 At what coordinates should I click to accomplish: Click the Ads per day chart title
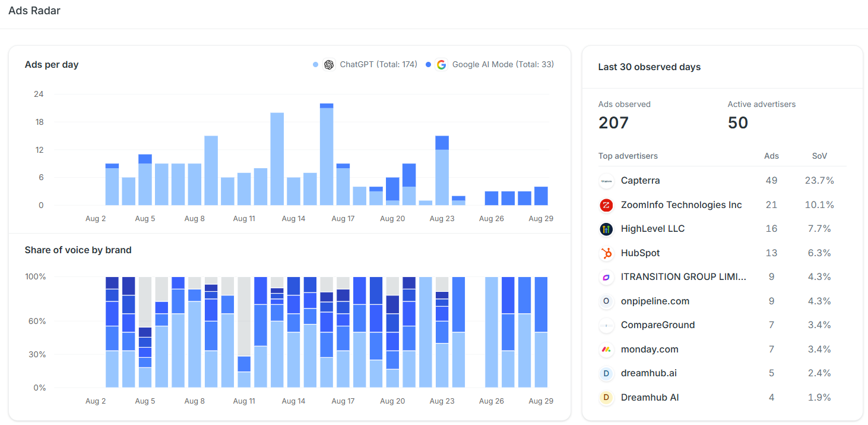pyautogui.click(x=52, y=65)
